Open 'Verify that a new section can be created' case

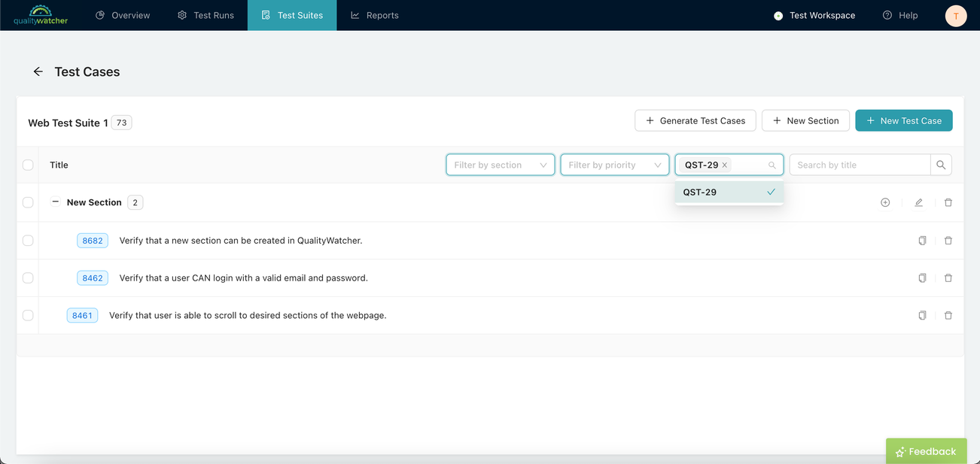241,241
